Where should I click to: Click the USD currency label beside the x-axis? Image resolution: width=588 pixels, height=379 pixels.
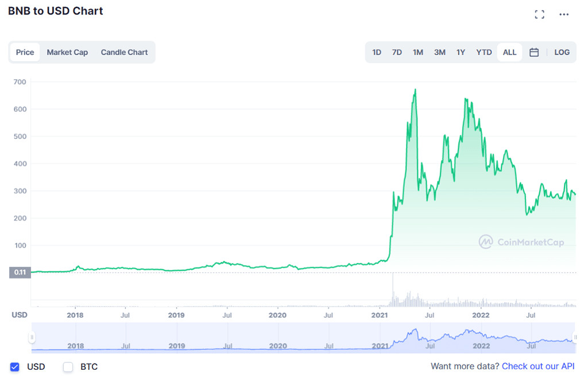point(20,315)
